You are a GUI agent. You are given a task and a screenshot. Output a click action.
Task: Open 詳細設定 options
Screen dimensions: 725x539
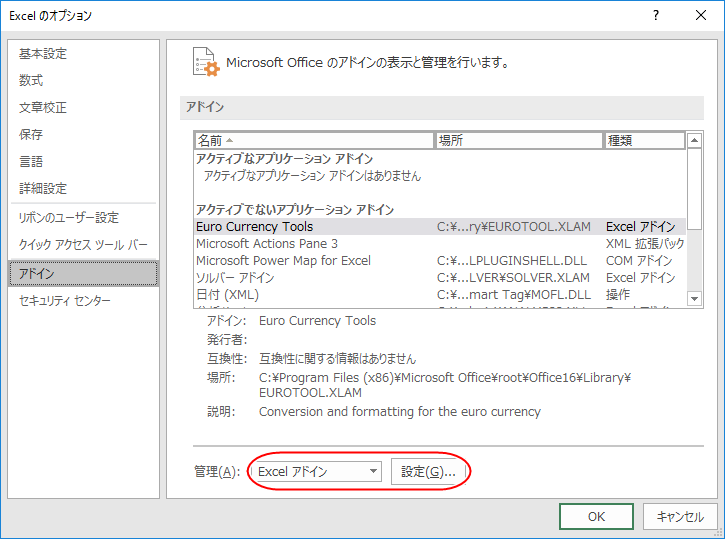tap(43, 189)
